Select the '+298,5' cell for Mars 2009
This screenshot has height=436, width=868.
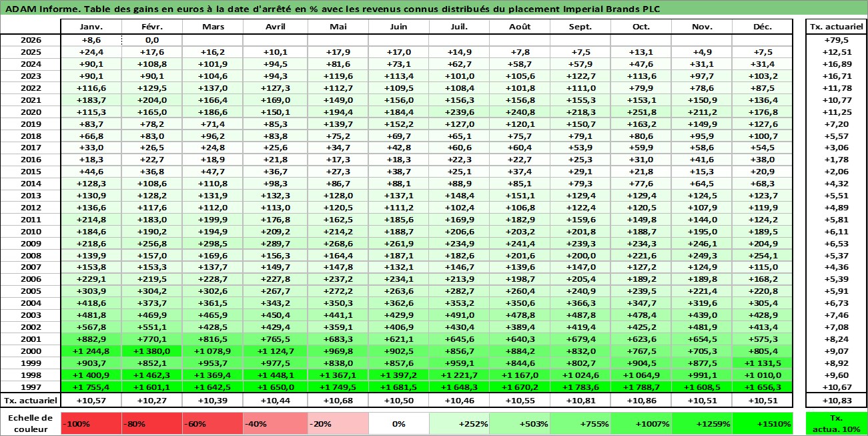point(212,244)
